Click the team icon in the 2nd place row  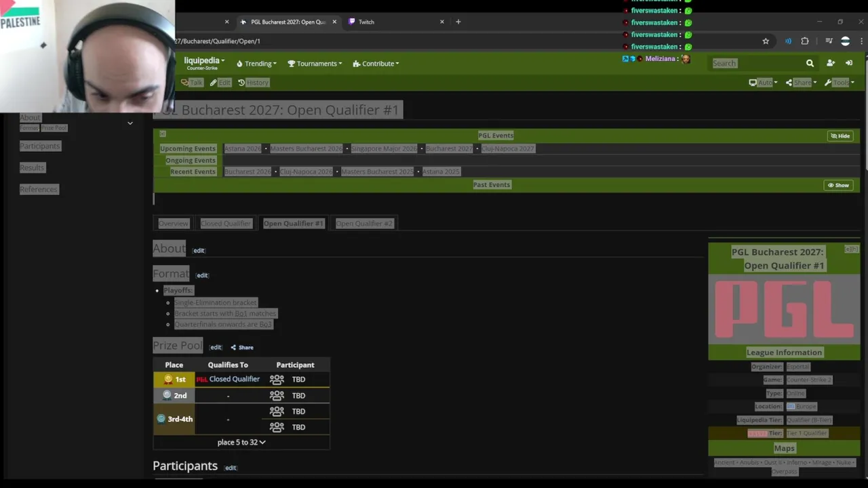click(277, 395)
